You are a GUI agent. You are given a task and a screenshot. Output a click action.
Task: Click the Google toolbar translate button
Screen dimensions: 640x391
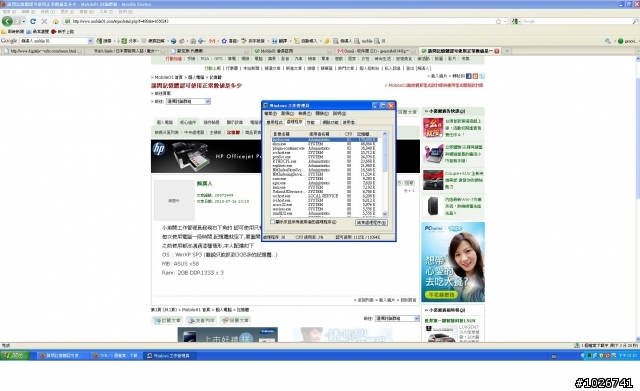tap(280, 41)
